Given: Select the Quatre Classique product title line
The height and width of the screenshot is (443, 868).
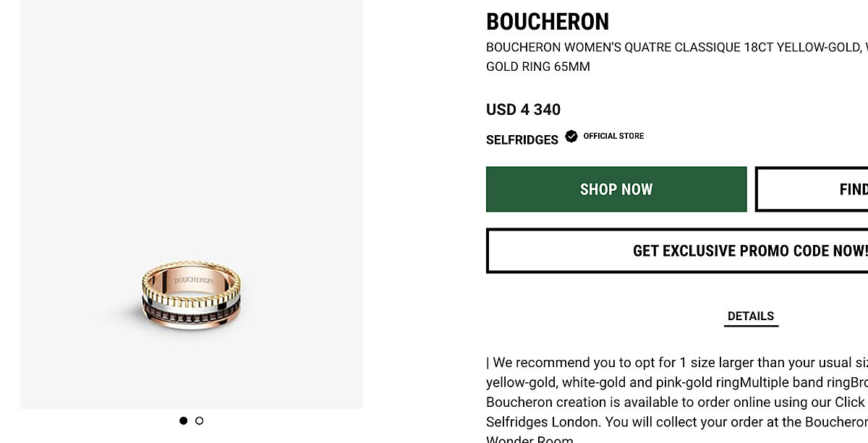Looking at the screenshot, I should point(676,48).
